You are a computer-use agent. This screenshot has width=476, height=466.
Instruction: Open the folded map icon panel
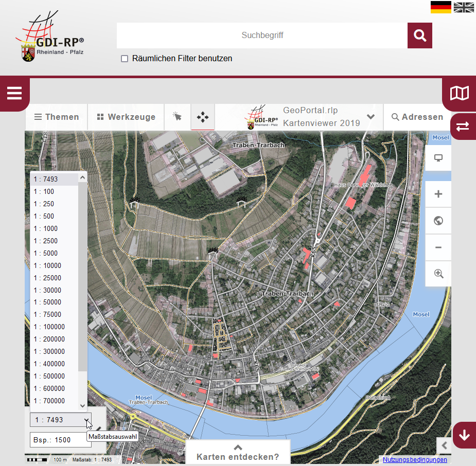click(x=460, y=93)
